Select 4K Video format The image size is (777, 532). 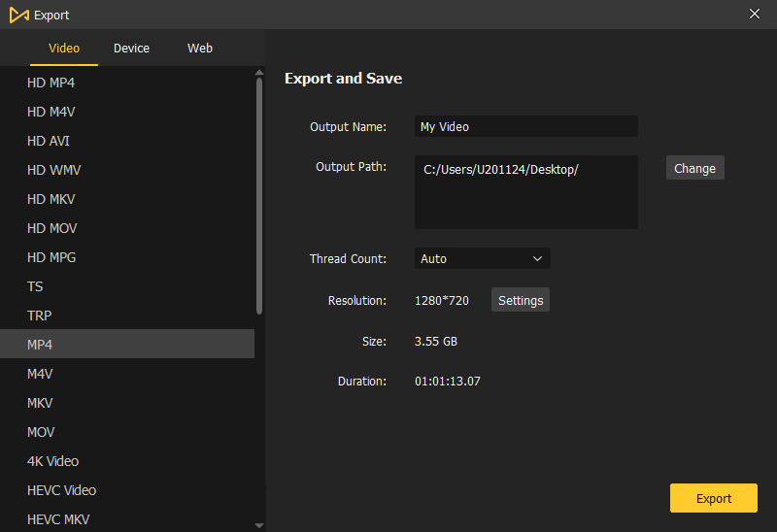tap(127, 461)
